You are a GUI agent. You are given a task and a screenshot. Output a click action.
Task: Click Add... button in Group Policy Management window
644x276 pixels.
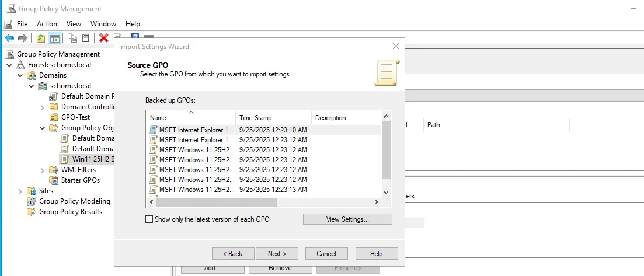pos(213,268)
